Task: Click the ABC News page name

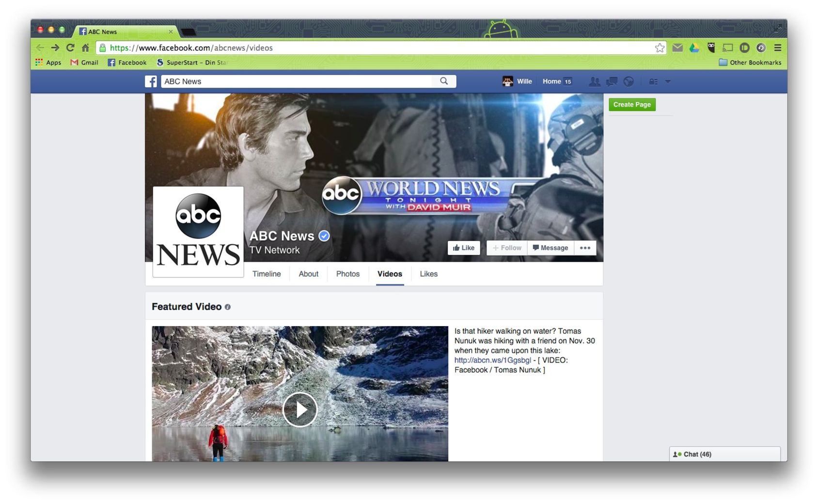Action: 282,236
